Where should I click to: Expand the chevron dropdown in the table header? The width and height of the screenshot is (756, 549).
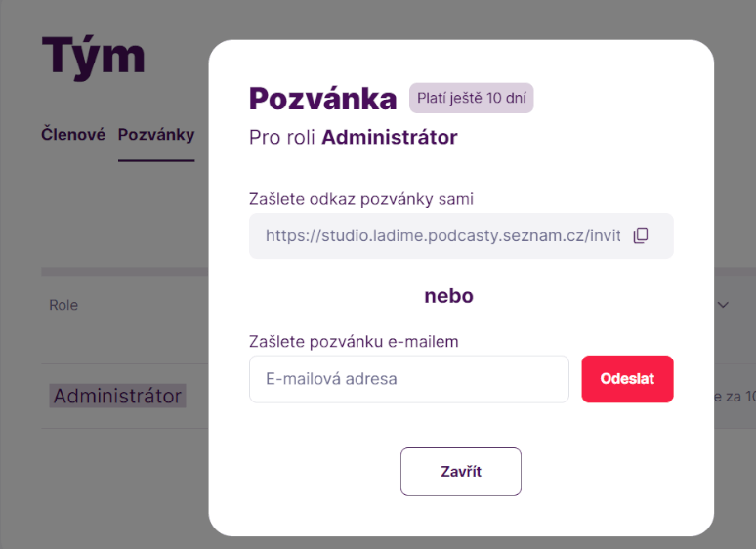pos(724,305)
